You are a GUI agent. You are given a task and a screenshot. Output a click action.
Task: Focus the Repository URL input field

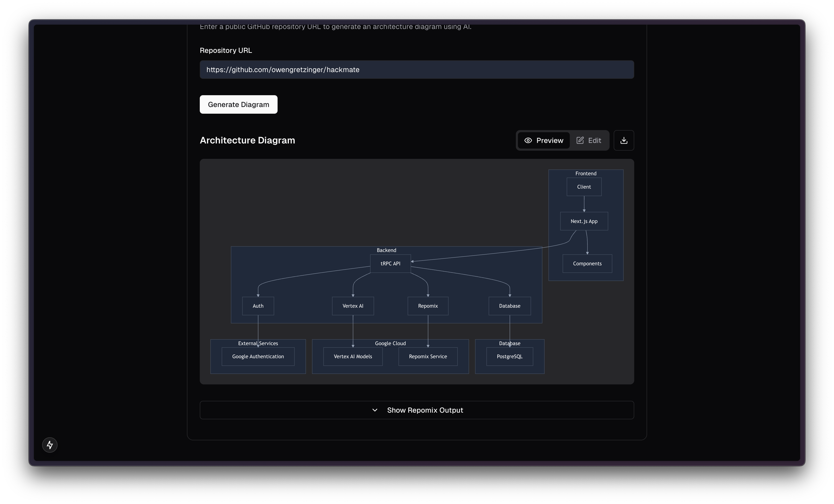click(x=417, y=70)
